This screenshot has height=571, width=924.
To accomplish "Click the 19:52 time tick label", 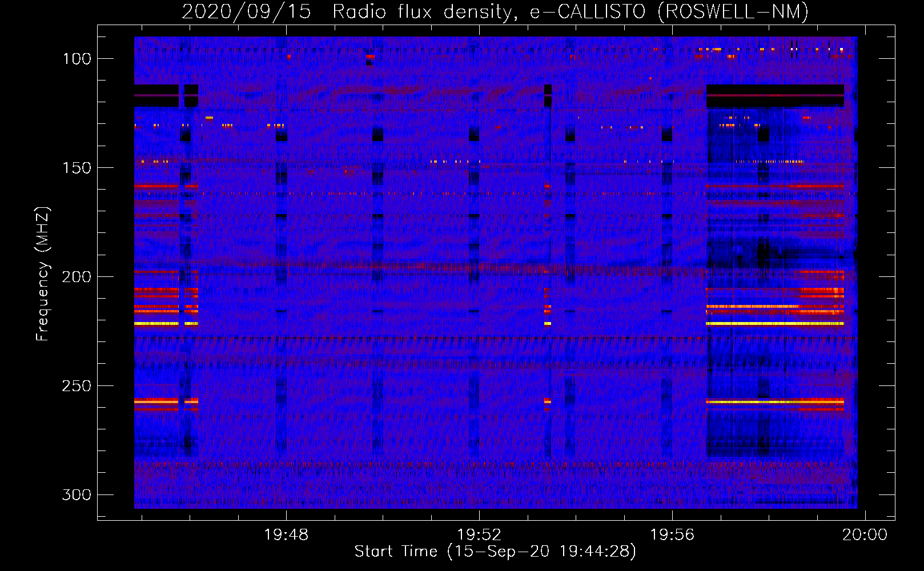I will pos(479,534).
